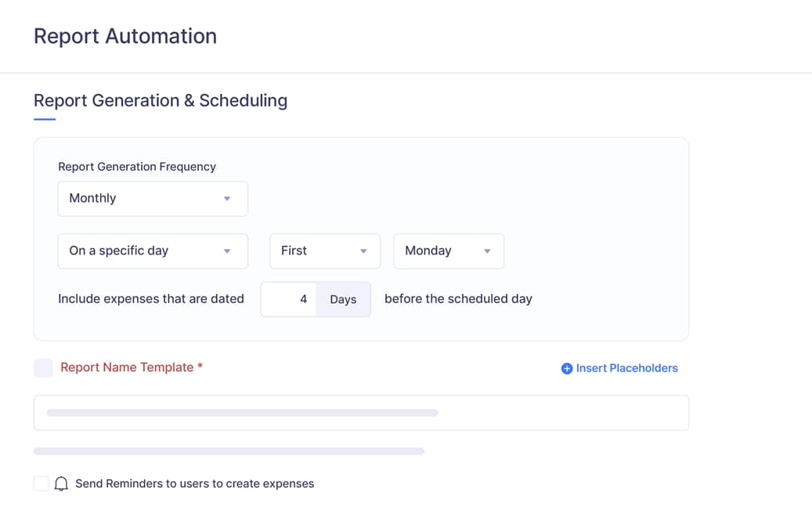Click the days number field showing 4
812x519 pixels.
click(x=288, y=299)
